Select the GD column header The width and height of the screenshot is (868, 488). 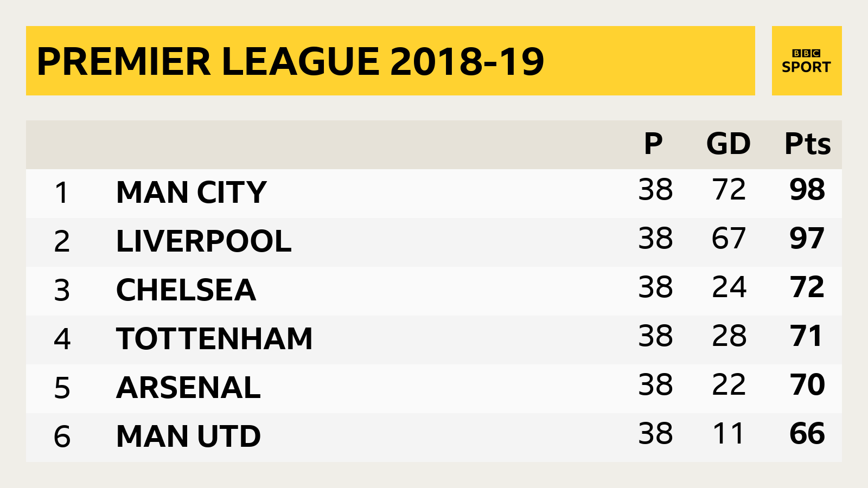coord(729,144)
